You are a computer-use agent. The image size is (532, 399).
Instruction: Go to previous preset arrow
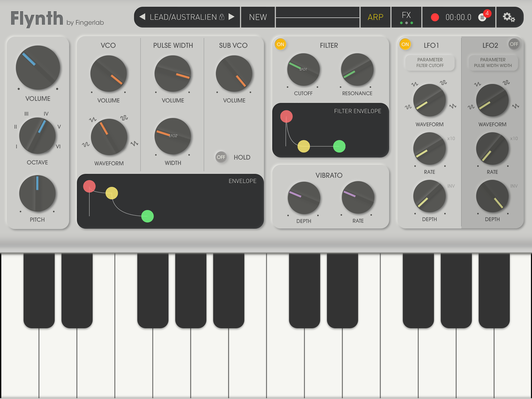[x=142, y=17]
